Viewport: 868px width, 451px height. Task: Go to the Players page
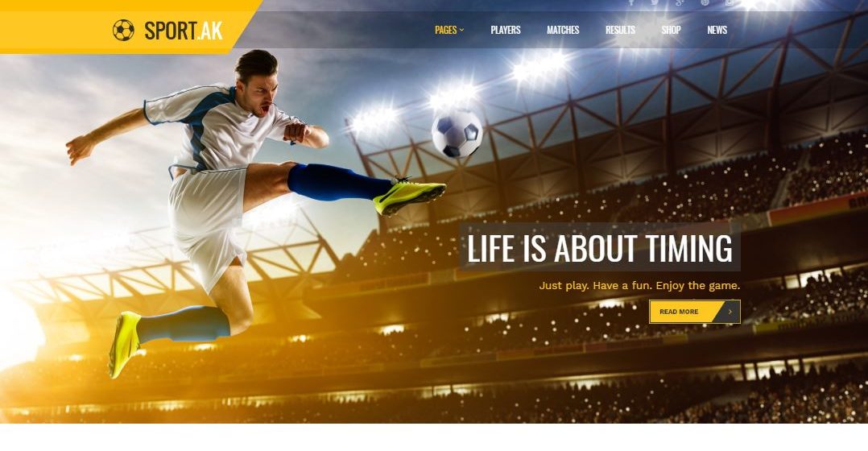[506, 30]
